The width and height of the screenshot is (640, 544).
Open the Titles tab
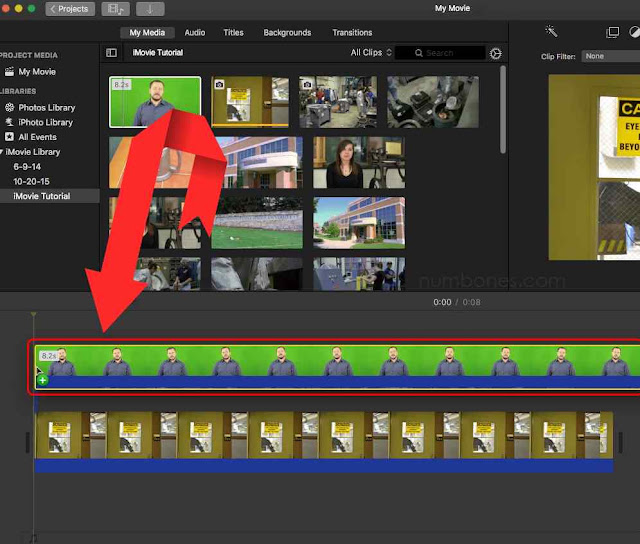point(233,33)
